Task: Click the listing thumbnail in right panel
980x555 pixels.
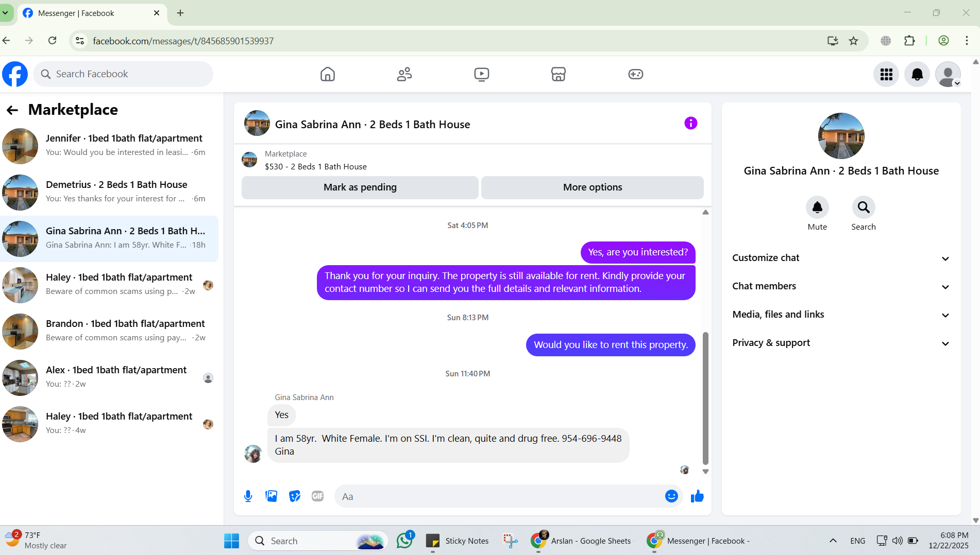Action: (x=841, y=136)
